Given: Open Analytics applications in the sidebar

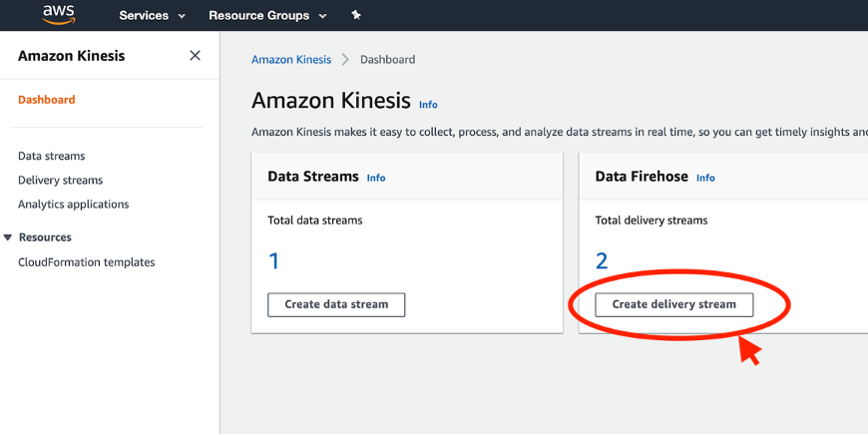Looking at the screenshot, I should (73, 205).
